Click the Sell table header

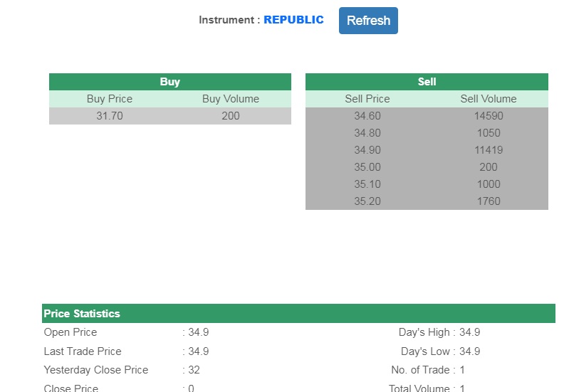(427, 82)
